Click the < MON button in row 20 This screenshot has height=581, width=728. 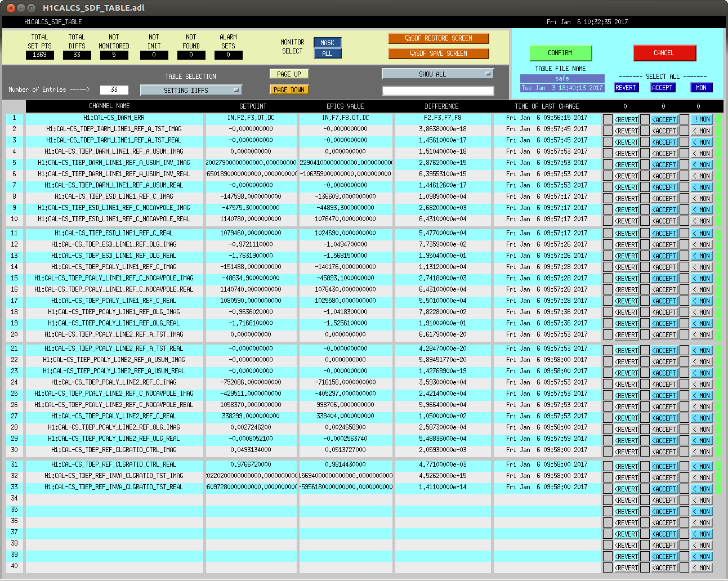(702, 334)
